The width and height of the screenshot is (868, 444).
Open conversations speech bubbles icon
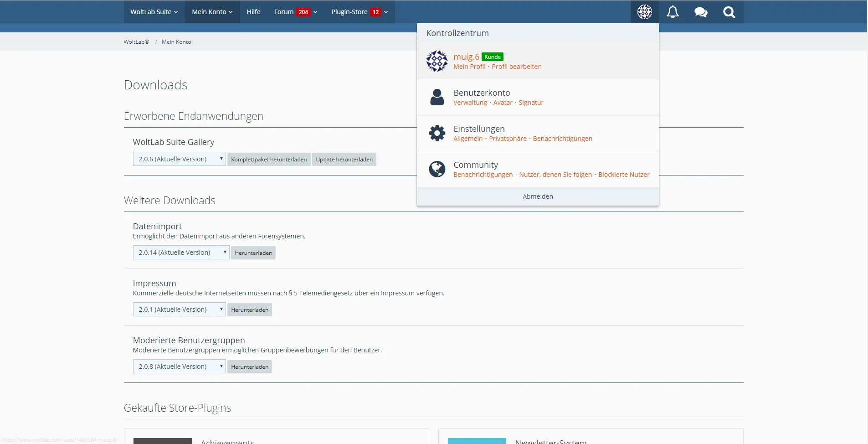pyautogui.click(x=701, y=12)
